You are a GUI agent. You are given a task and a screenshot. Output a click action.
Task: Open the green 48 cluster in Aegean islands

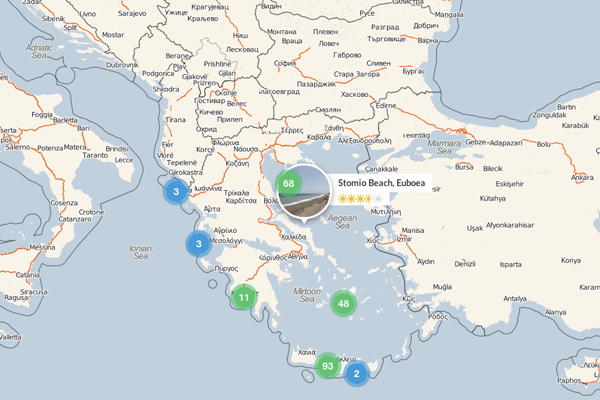coord(343,304)
